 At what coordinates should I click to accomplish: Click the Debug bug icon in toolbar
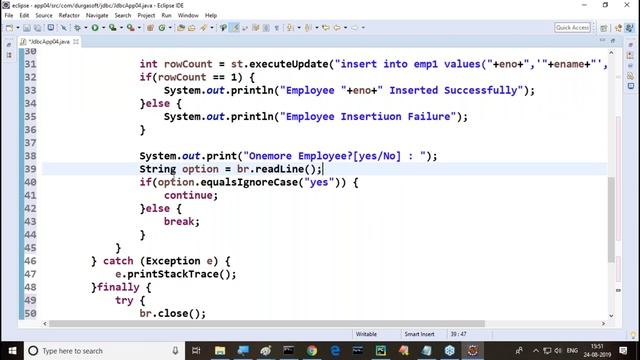[x=77, y=28]
